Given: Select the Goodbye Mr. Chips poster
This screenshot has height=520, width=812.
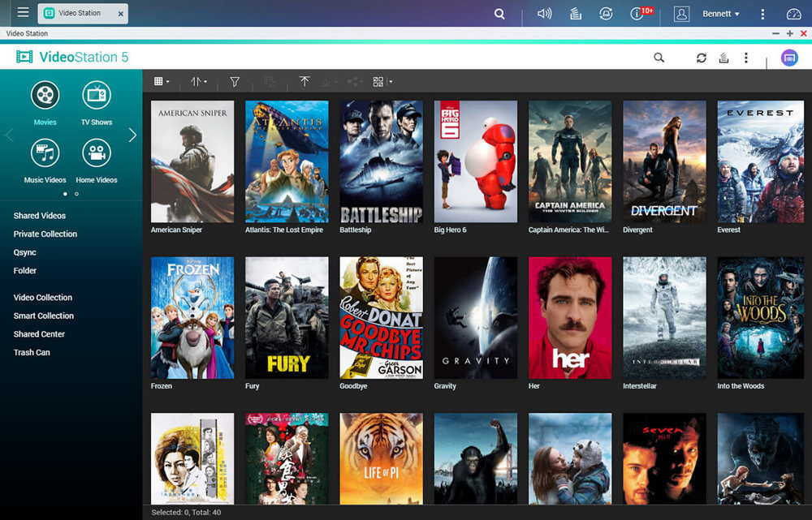Looking at the screenshot, I should [381, 318].
